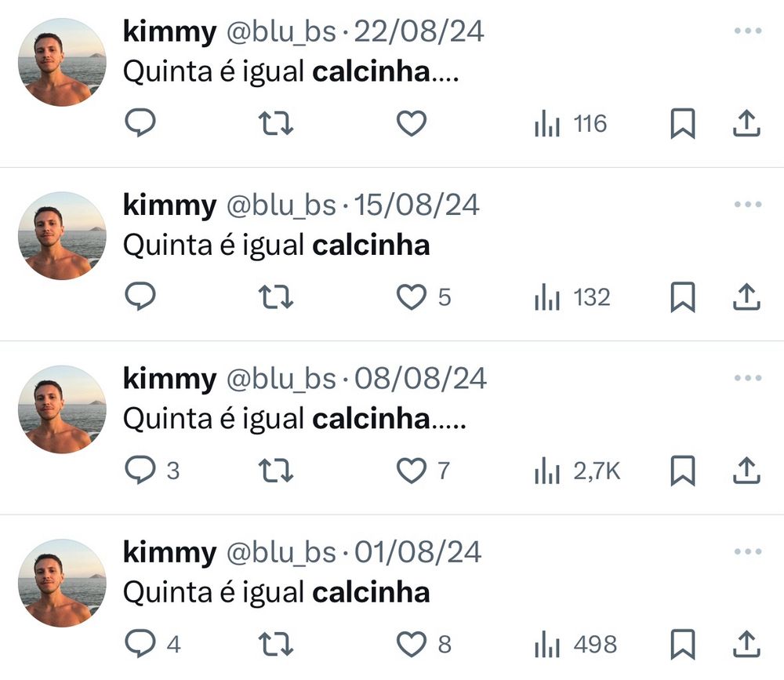784x680 pixels.
Task: View analytics showing 132 views
Action: pyautogui.click(x=572, y=297)
